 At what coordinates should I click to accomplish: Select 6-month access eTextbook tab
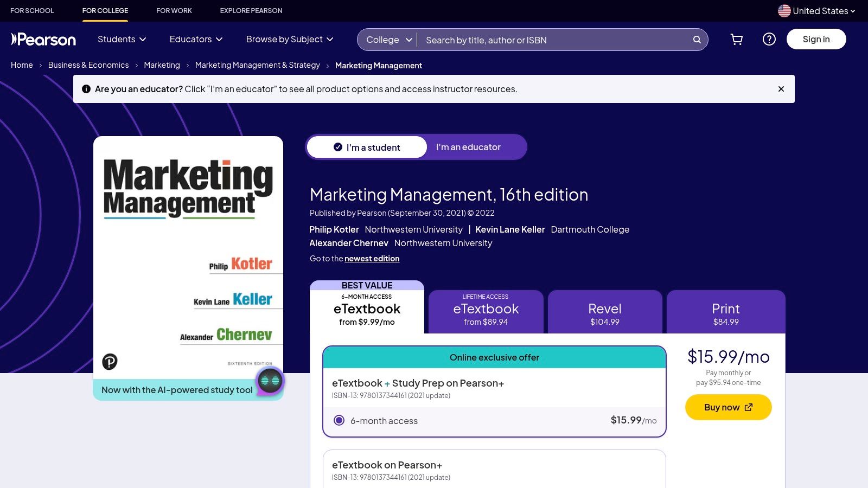367,307
